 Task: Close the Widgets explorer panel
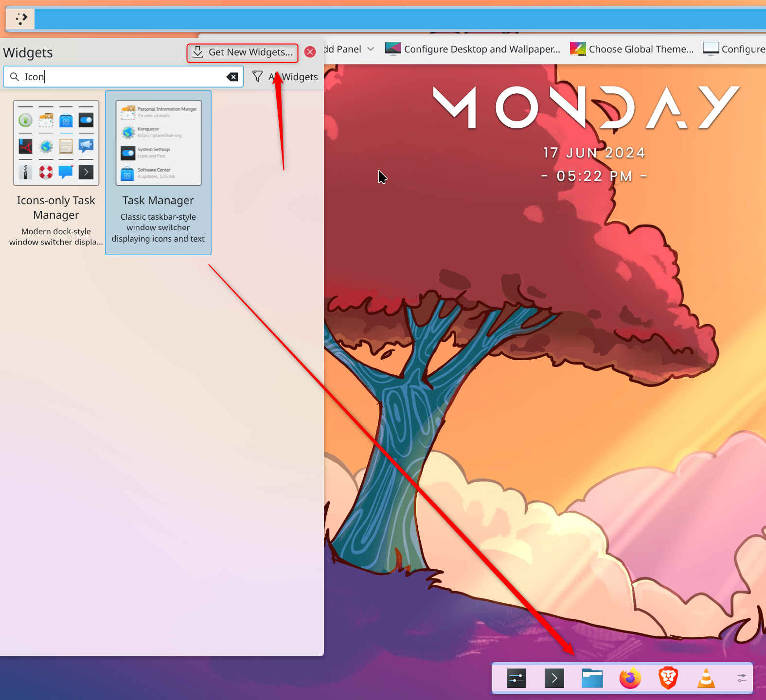coord(310,52)
